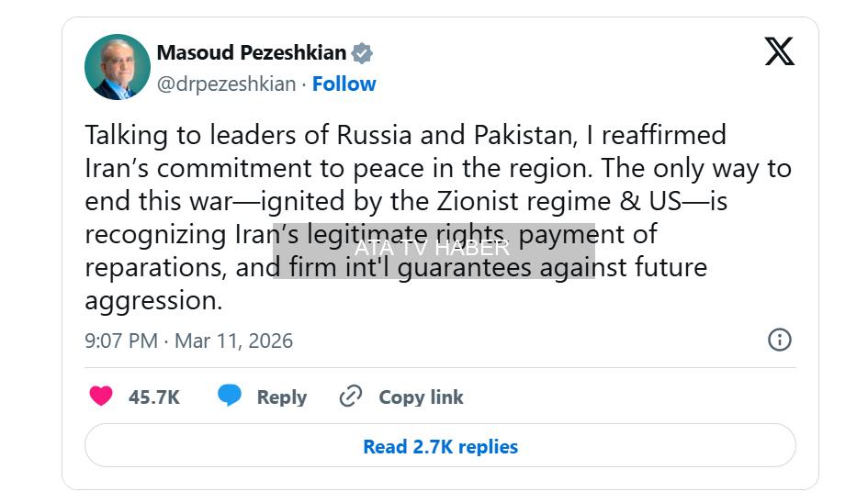This screenshot has width=868, height=503.
Task: Click the tweet line mentioning Russia and Pakistan
Action: pos(405,135)
